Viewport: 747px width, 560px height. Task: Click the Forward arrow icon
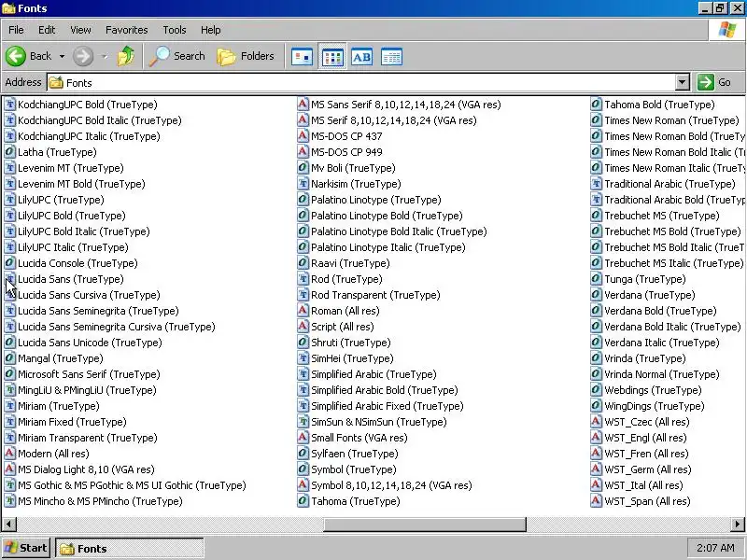coord(83,56)
